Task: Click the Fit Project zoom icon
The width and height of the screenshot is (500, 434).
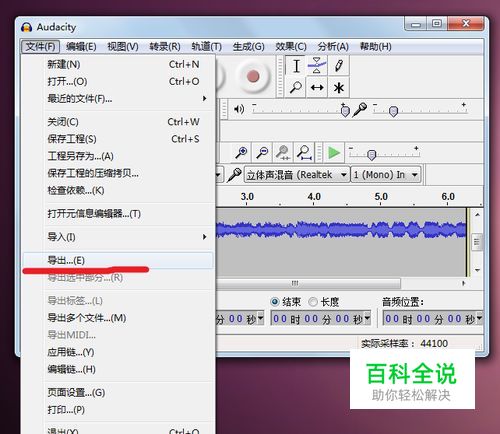Action: tap(304, 152)
